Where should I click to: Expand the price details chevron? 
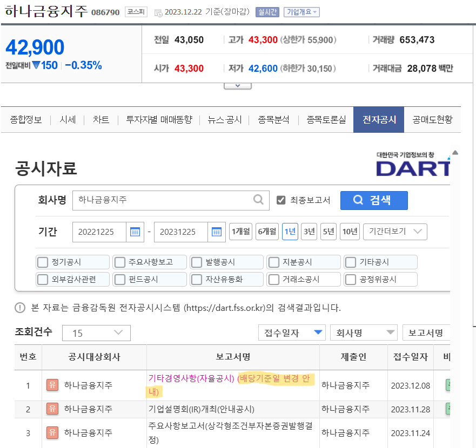click(x=238, y=86)
